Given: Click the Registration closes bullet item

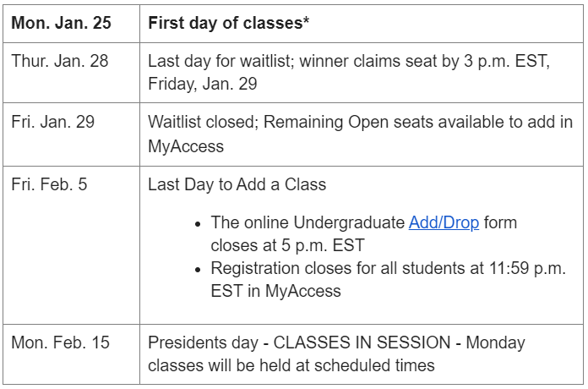Looking at the screenshot, I should [388, 280].
